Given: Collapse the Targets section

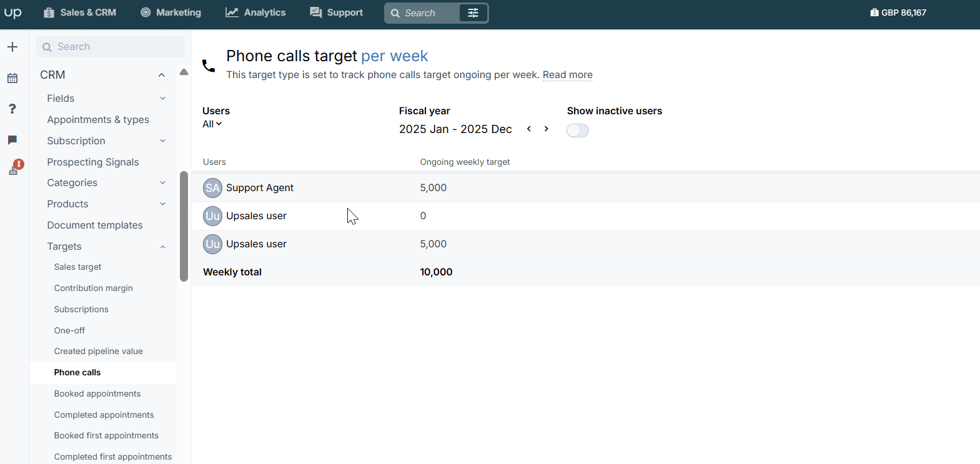Looking at the screenshot, I should coord(163,247).
